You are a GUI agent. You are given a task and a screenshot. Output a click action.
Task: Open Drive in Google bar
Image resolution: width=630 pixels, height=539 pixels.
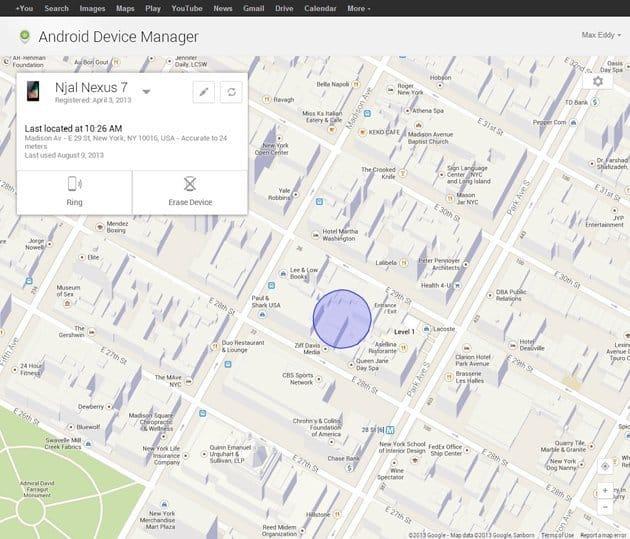284,8
